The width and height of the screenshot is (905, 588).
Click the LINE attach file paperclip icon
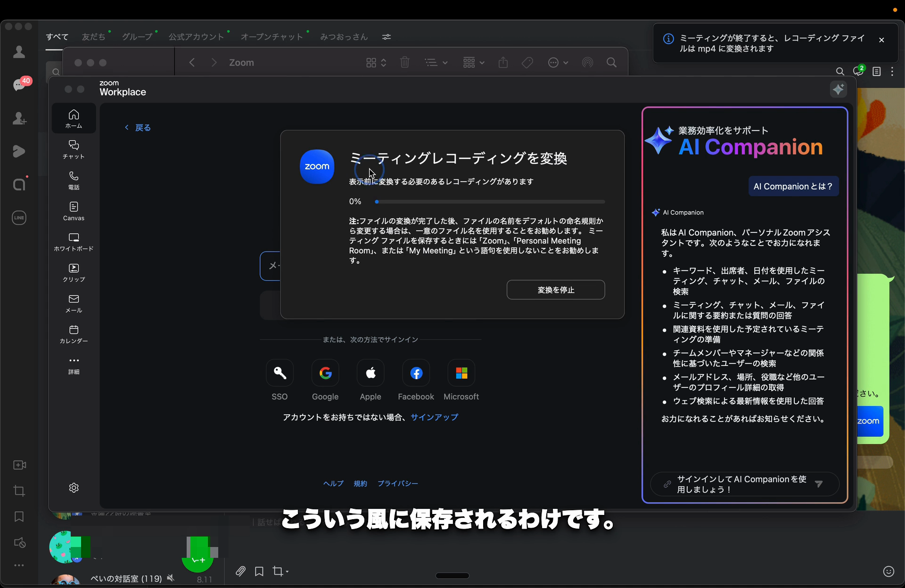pos(240,572)
